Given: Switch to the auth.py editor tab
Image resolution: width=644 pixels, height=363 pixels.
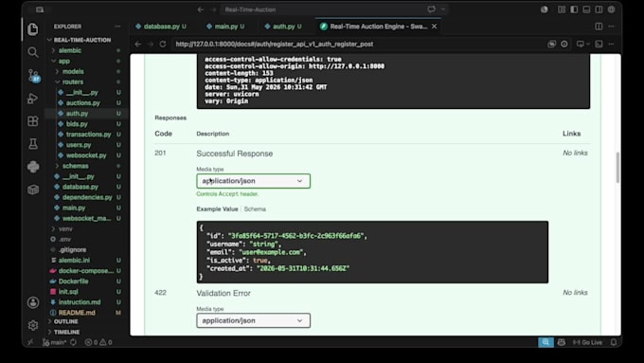Looking at the screenshot, I should click(x=283, y=27).
